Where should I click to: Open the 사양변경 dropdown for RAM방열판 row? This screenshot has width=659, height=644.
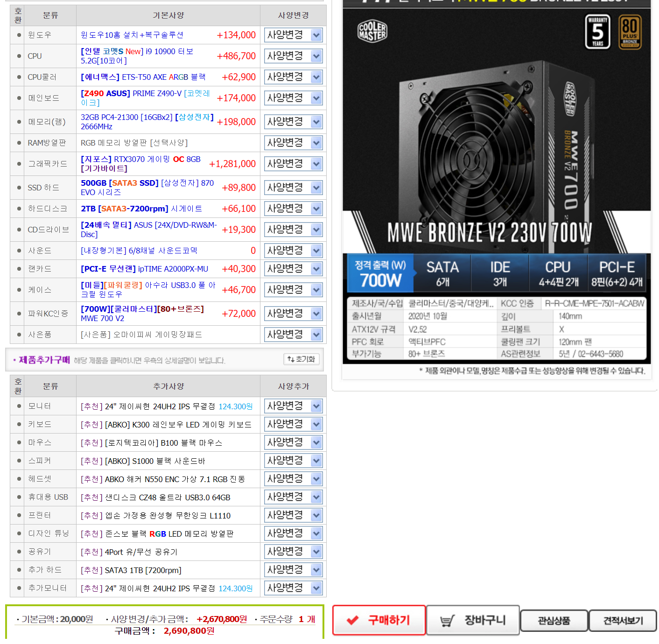(294, 143)
